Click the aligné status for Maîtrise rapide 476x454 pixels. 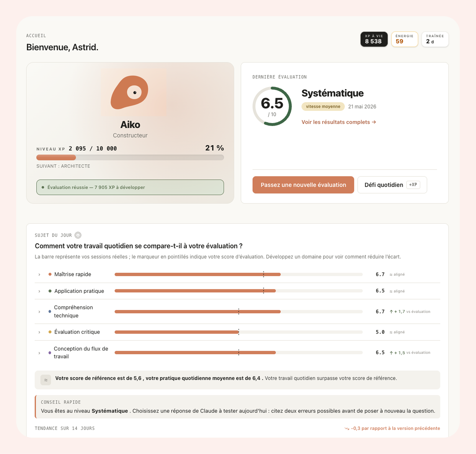pyautogui.click(x=397, y=274)
